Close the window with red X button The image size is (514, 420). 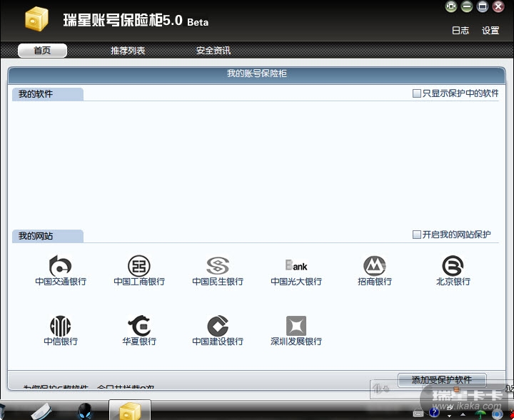(x=498, y=6)
